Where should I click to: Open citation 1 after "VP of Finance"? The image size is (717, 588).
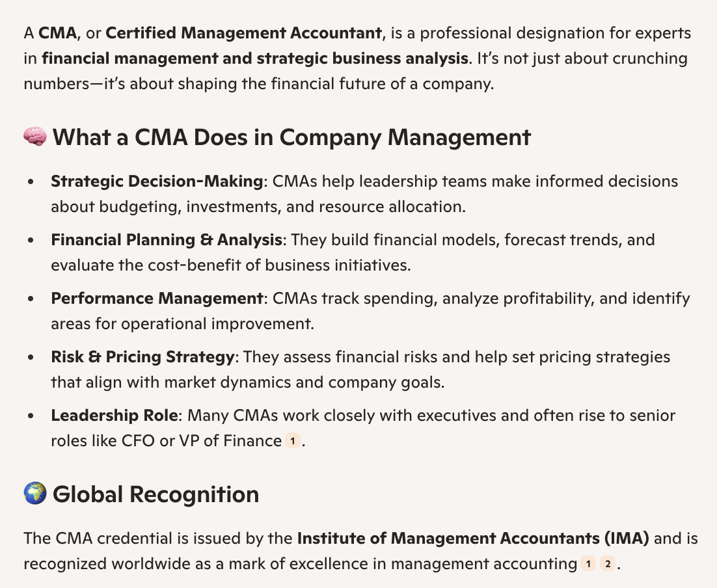tap(293, 441)
